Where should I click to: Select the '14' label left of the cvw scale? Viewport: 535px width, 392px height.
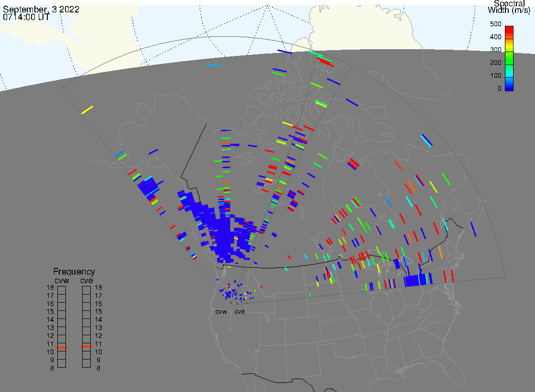[x=50, y=320]
